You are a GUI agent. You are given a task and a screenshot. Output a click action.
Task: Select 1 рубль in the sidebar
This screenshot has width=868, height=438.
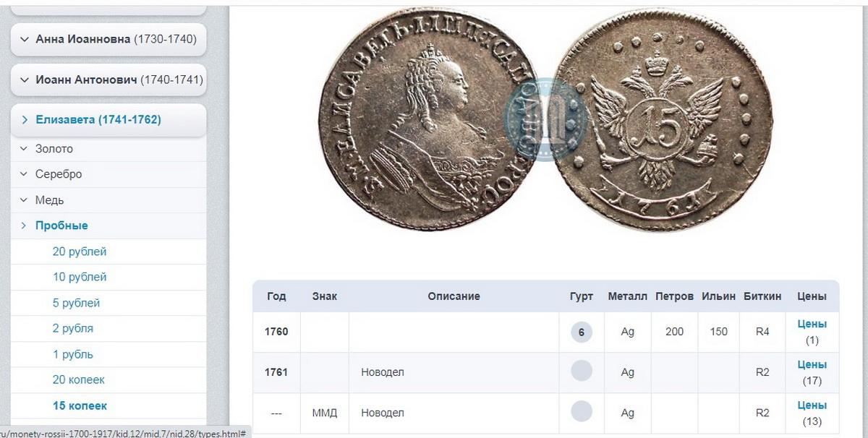73,354
